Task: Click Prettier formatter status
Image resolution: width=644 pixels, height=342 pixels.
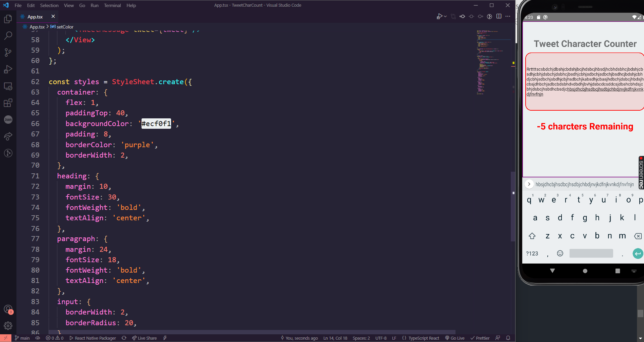Action: [480, 338]
